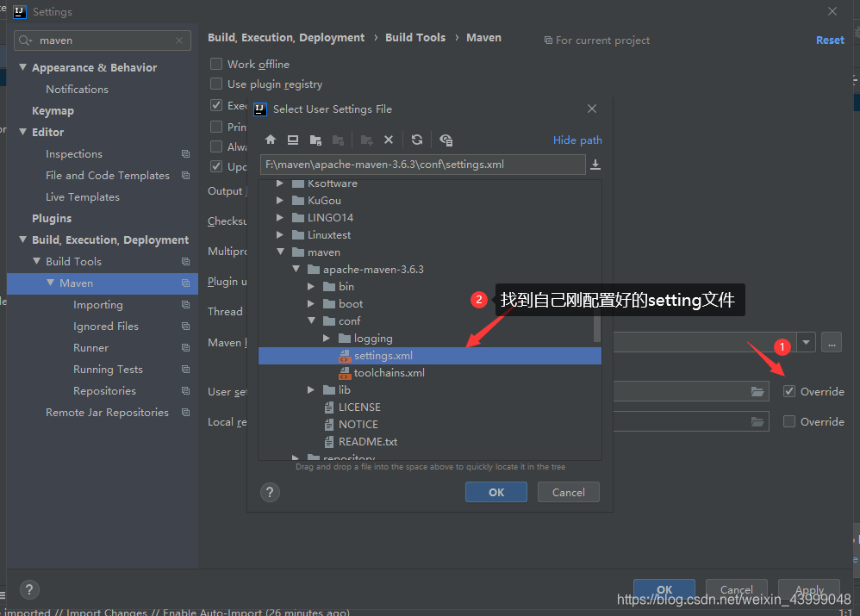The image size is (860, 616).
Task: Click Cancel in file chooser dialog
Action: pyautogui.click(x=568, y=492)
